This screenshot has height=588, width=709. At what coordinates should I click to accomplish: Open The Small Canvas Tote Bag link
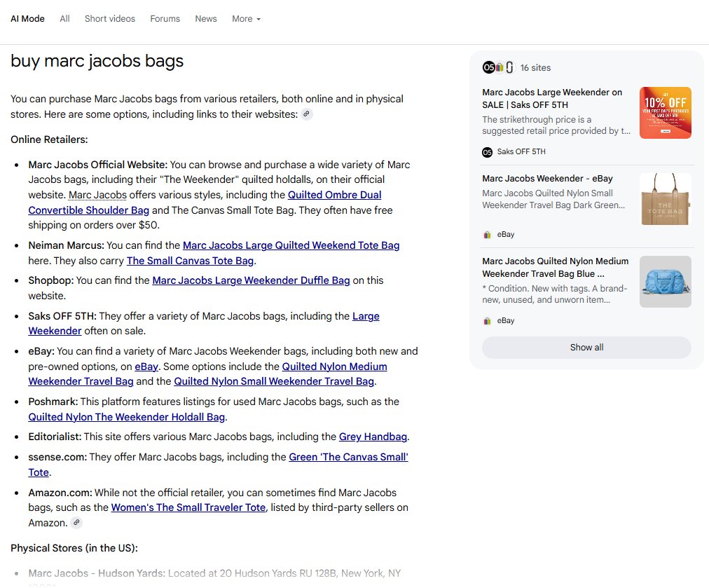[x=190, y=261]
